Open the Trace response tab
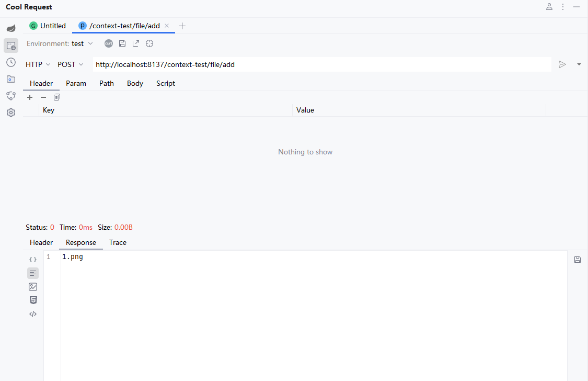This screenshot has width=588, height=381. (x=118, y=242)
